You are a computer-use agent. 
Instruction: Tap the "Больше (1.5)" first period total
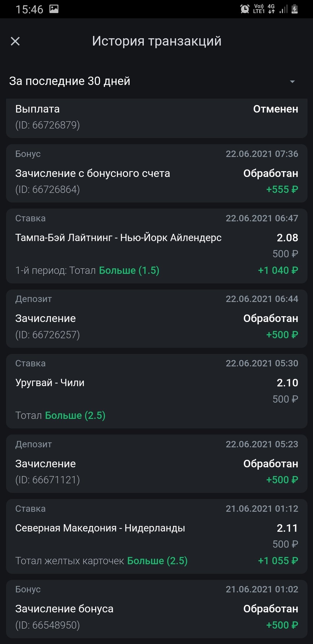(x=129, y=270)
